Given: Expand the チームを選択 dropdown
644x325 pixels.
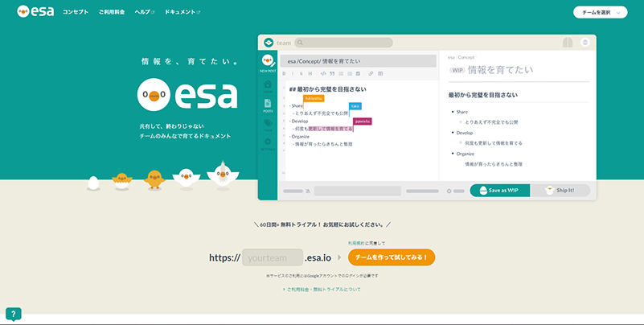Looking at the screenshot, I should click(x=600, y=12).
